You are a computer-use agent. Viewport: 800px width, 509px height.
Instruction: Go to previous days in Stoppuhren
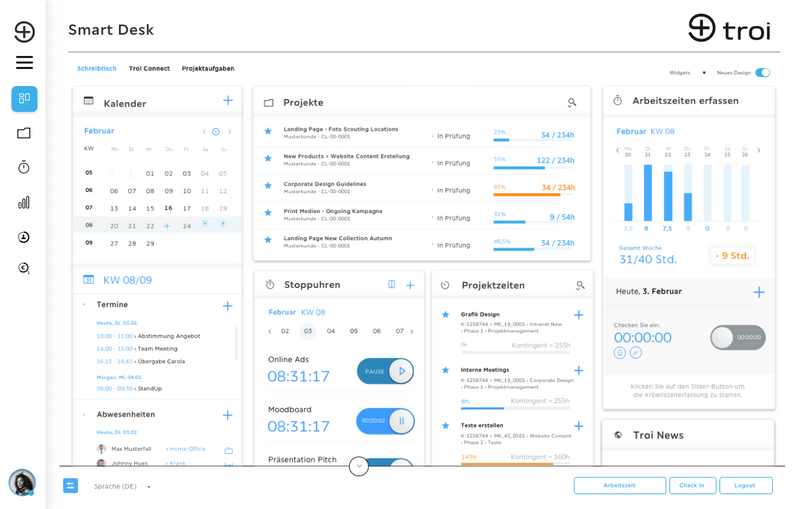pyautogui.click(x=270, y=332)
